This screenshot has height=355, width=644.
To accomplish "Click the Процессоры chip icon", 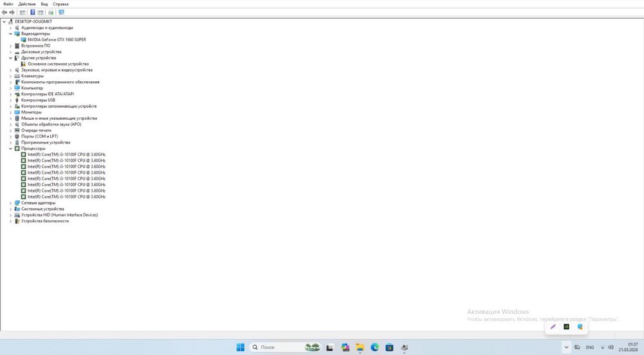I will (17, 148).
